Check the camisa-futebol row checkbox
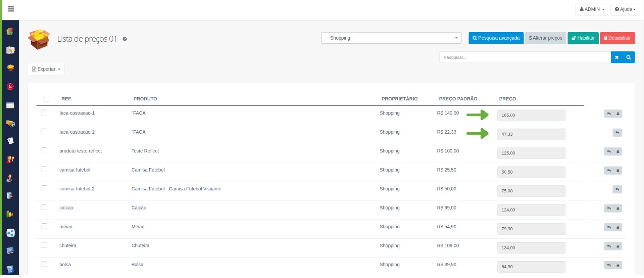Image resolution: width=644 pixels, height=278 pixels. point(44,170)
